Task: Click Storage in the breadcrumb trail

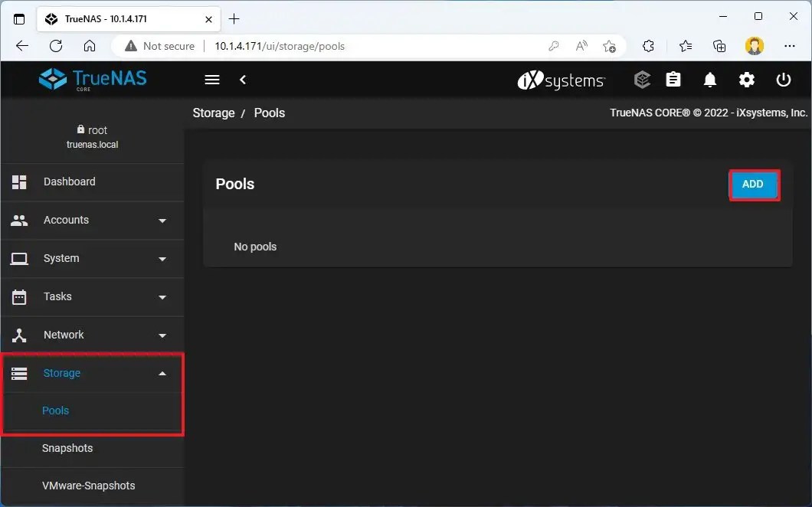Action: point(214,113)
